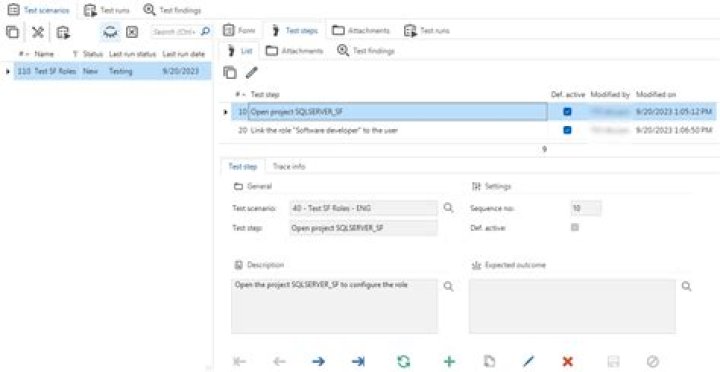
Task: Open the Test findings sub-tab
Action: click(x=366, y=51)
